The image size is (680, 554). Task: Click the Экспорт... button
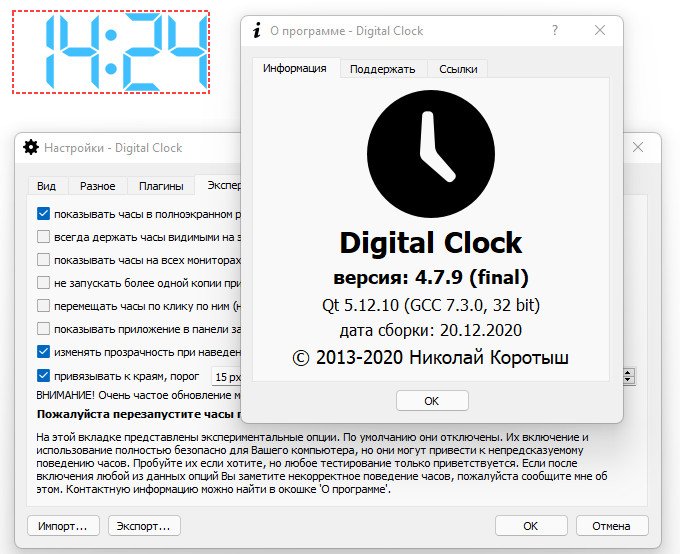click(x=144, y=526)
